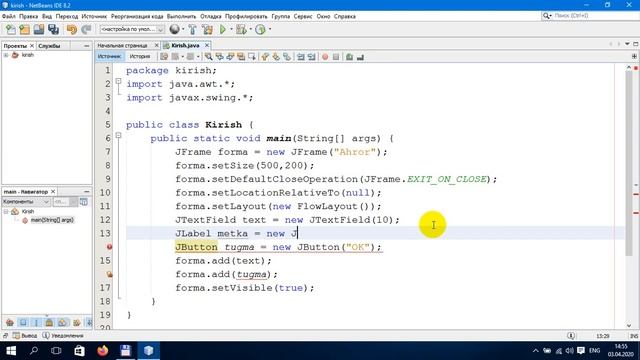Click the error marker at line 14

pos(109,247)
